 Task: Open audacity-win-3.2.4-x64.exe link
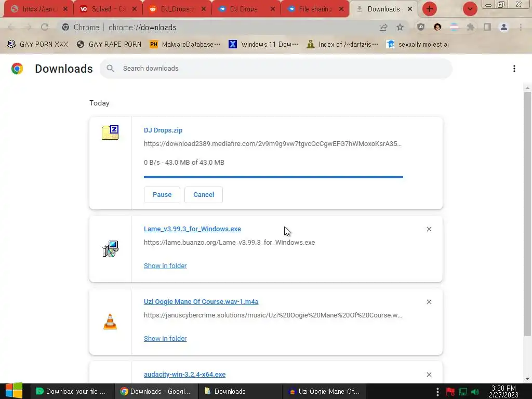184,374
